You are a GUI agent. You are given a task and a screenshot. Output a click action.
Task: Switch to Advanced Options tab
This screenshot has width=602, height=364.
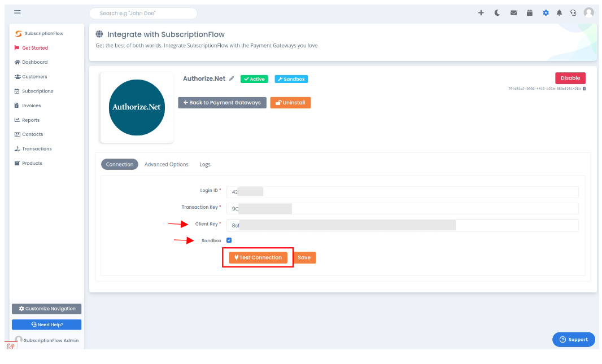point(166,164)
